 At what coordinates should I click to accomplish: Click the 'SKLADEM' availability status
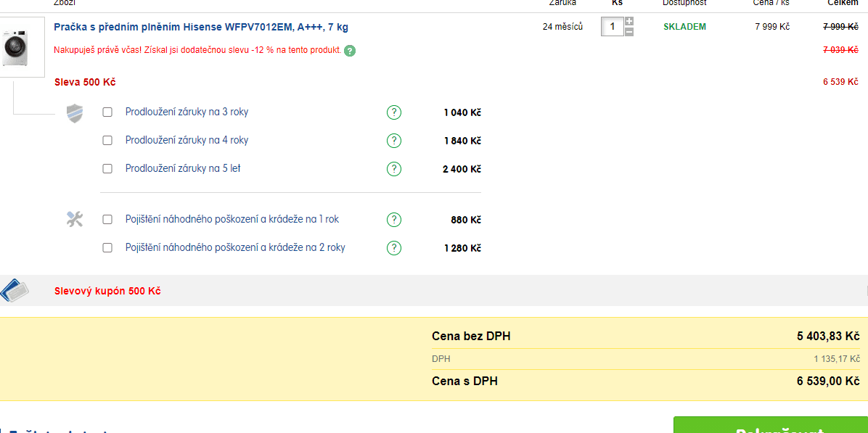click(x=685, y=27)
